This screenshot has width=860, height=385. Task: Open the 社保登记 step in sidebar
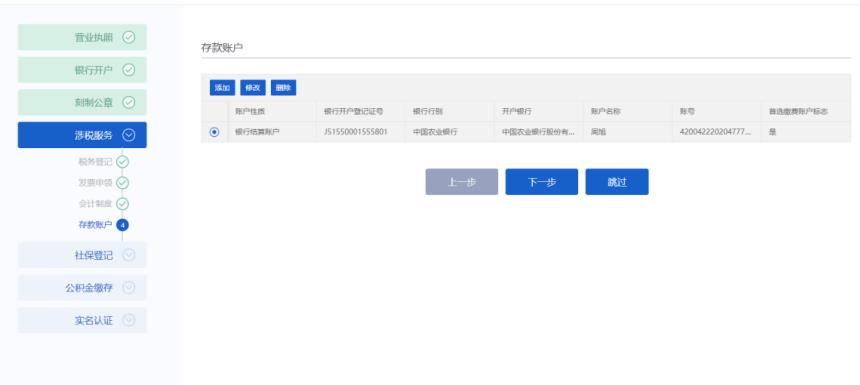click(82, 255)
